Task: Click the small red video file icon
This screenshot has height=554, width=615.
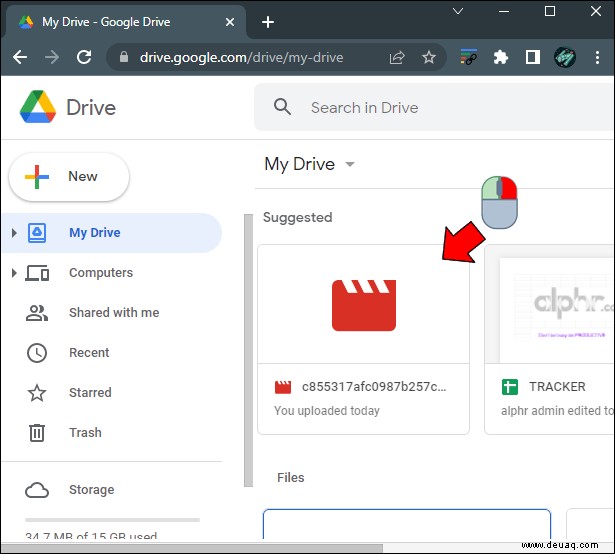Action: (283, 387)
